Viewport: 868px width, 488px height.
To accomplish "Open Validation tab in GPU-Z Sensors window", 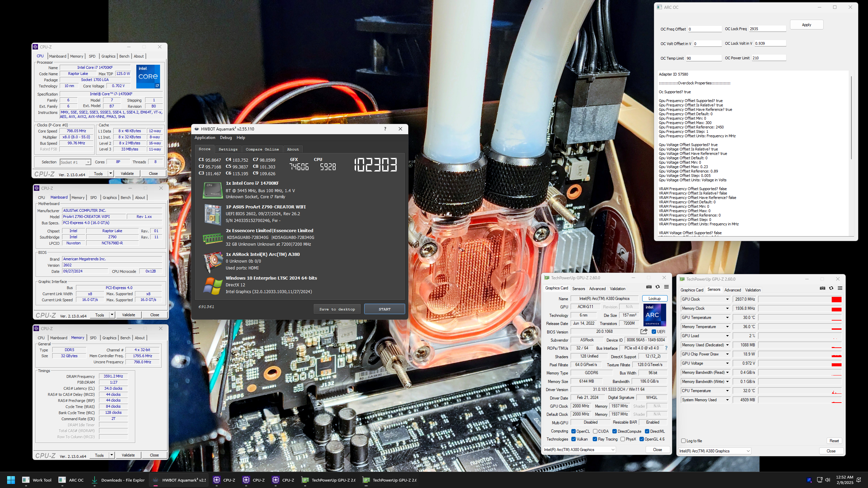I will (753, 290).
